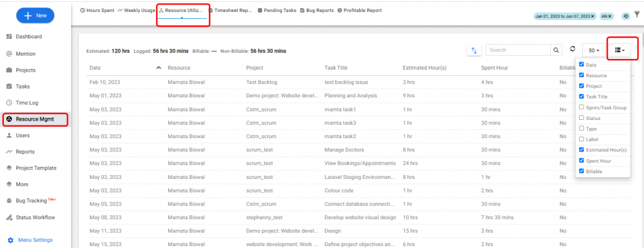Click the blue up-down arrows sort button
Viewport: 644px width, 248px height.
[474, 50]
